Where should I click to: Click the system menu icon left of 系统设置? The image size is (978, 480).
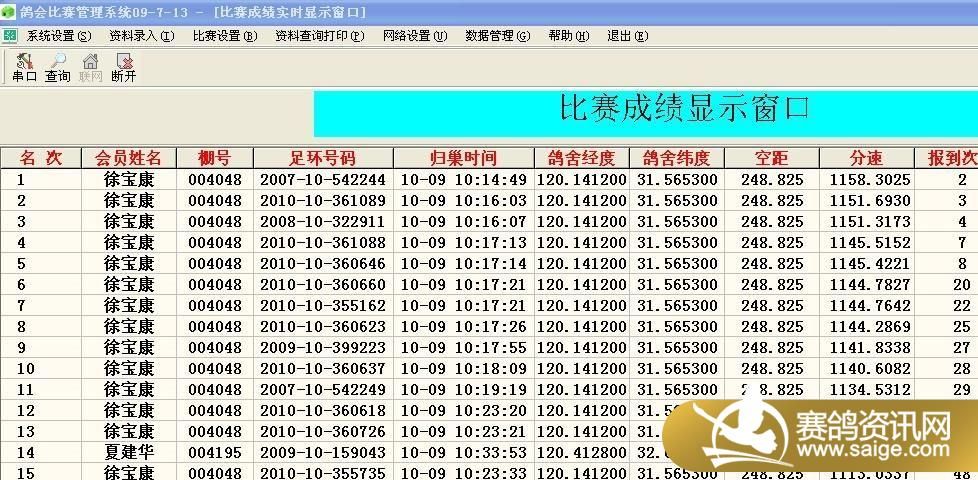(x=10, y=35)
